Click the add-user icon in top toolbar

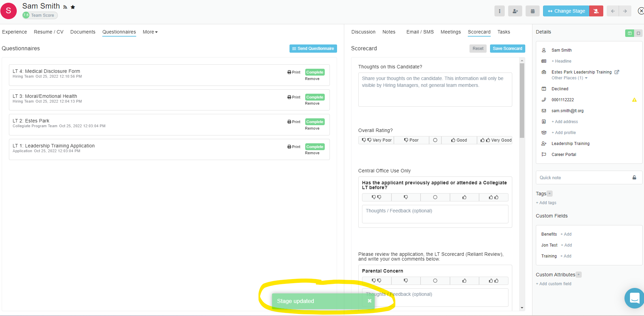515,11
